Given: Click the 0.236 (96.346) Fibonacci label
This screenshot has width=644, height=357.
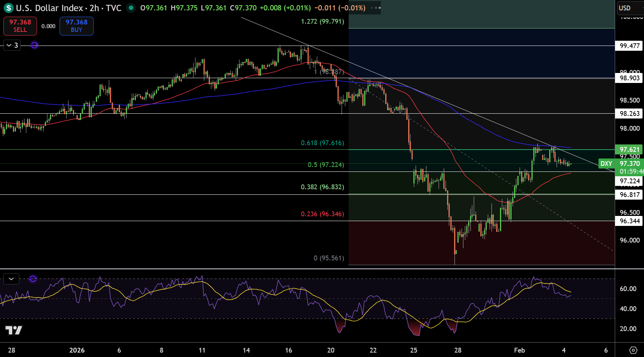Looking at the screenshot, I should pyautogui.click(x=322, y=214).
